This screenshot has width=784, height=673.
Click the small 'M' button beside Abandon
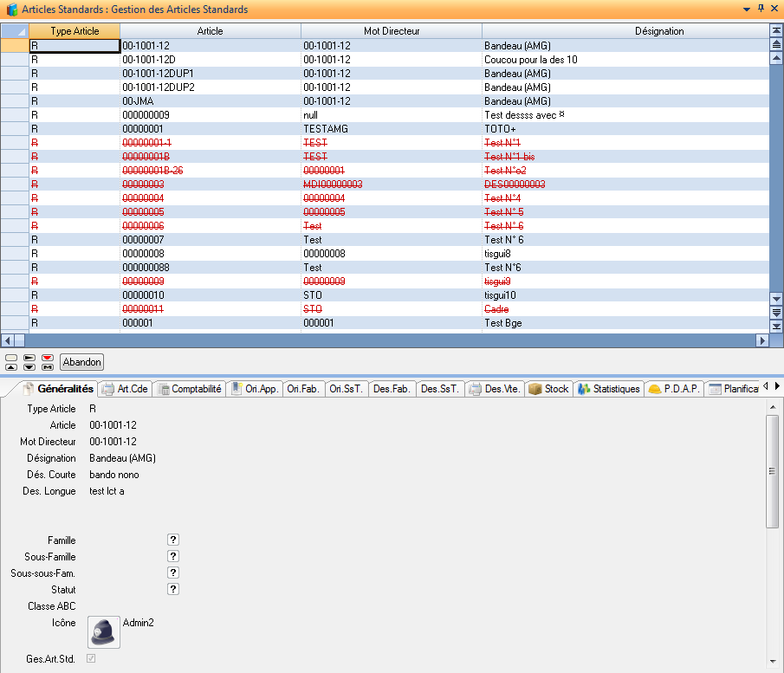coord(48,367)
